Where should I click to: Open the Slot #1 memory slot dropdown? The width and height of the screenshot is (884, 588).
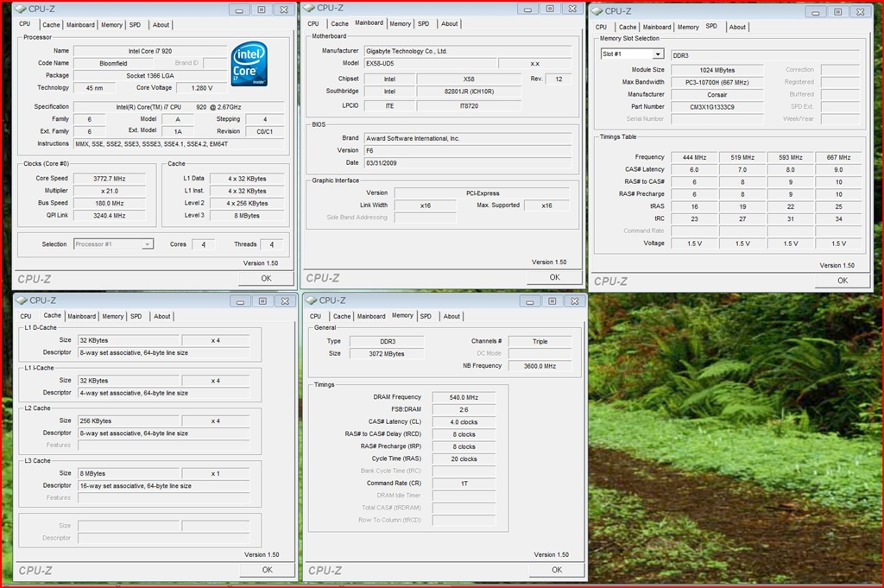(657, 54)
